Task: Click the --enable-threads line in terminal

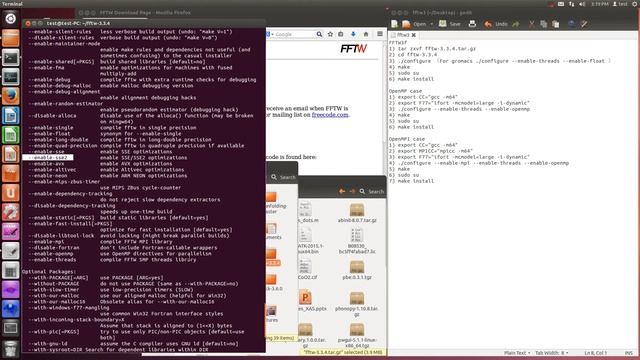Action: [x=112, y=260]
